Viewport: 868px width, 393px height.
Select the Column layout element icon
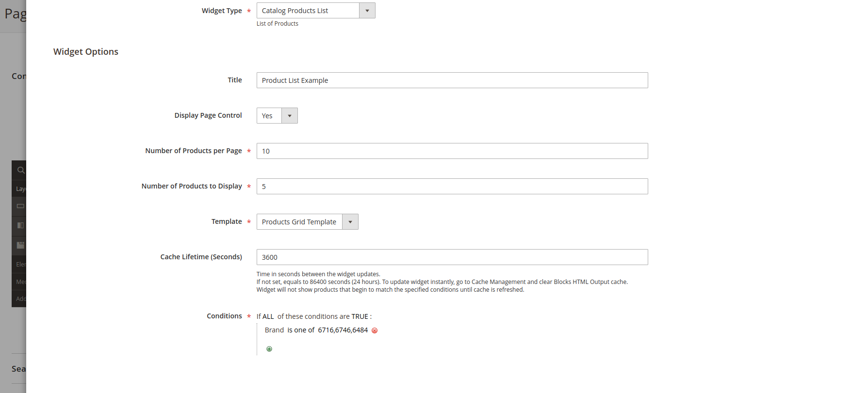click(20, 225)
